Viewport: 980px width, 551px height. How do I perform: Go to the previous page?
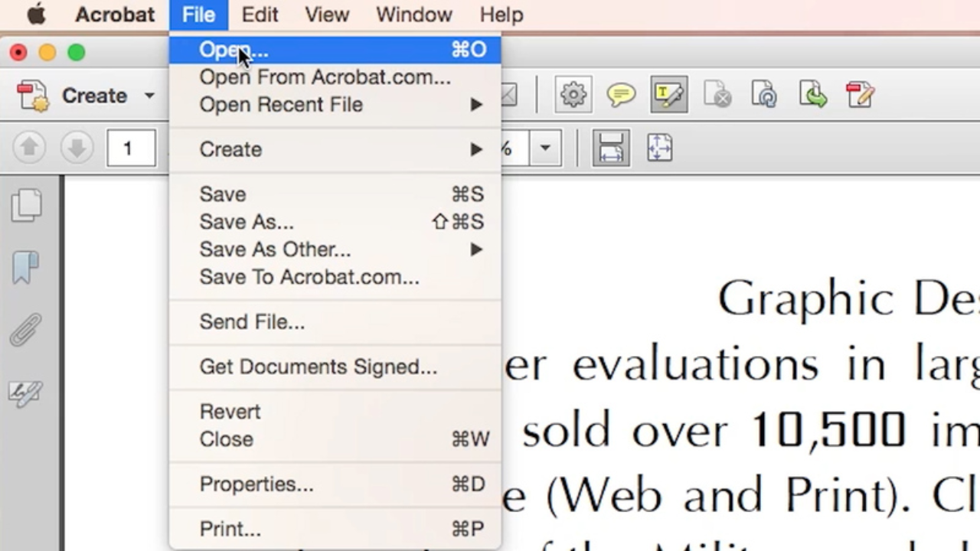[x=29, y=148]
